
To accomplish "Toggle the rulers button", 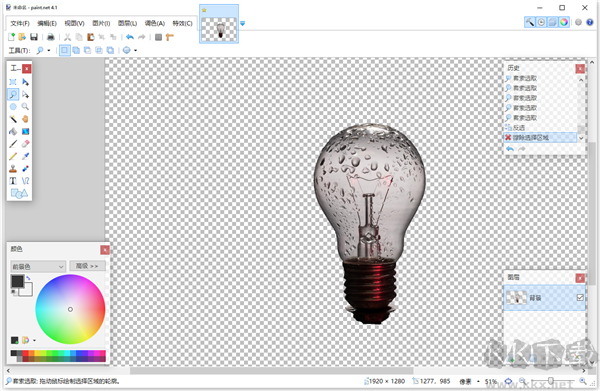I will (x=170, y=37).
